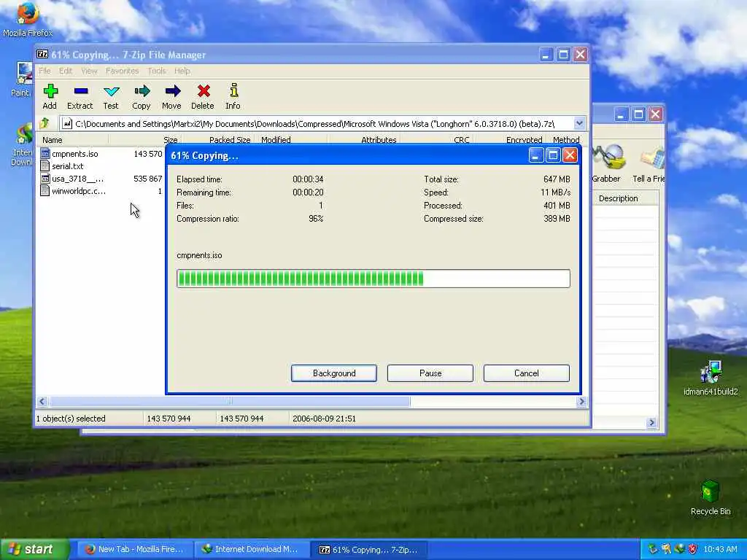The image size is (747, 560).
Task: Cancel the copying operation
Action: [527, 373]
